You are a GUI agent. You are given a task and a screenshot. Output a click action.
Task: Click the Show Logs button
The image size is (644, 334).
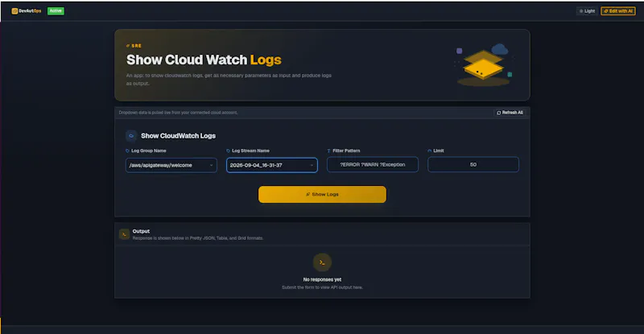point(323,194)
